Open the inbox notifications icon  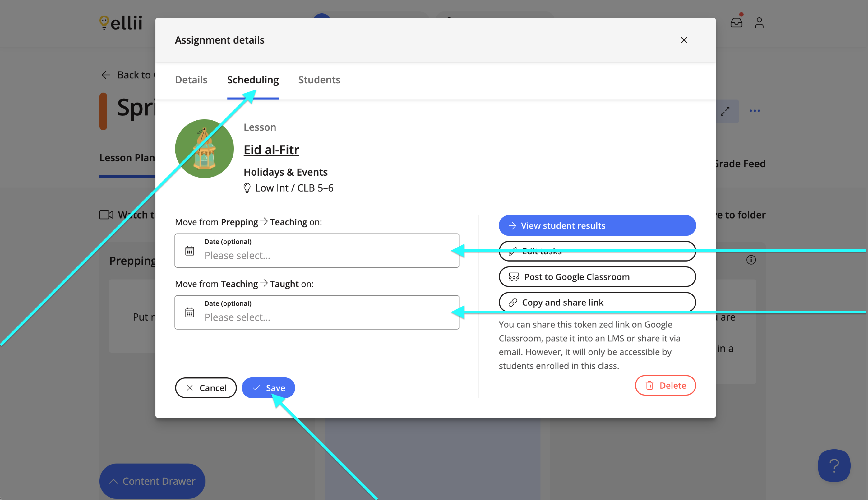pyautogui.click(x=736, y=23)
